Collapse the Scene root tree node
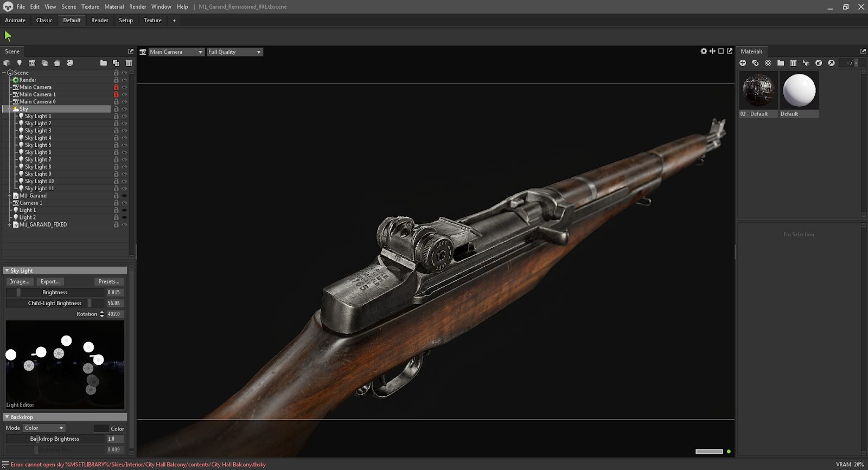Screen dimensions: 868x470 click(4, 73)
